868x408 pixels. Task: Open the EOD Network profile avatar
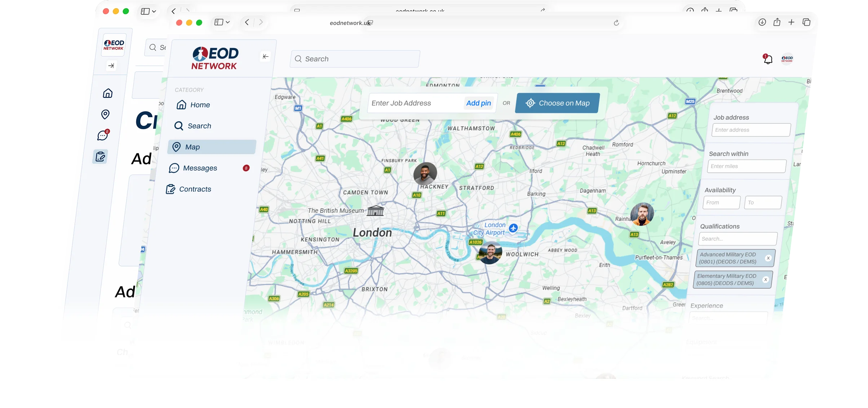tap(787, 59)
